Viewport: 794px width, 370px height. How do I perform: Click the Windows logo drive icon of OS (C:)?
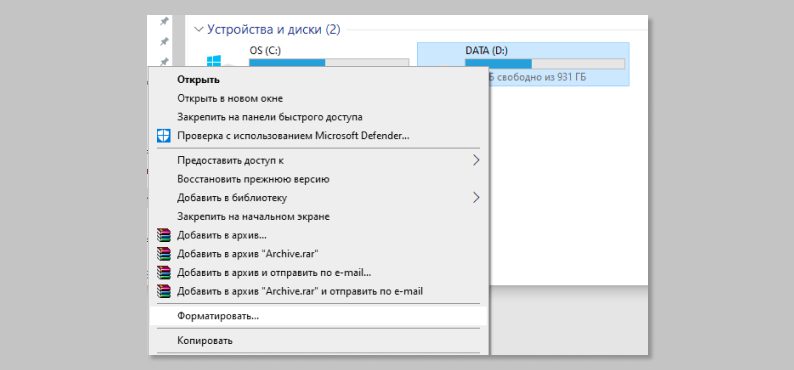(x=214, y=61)
